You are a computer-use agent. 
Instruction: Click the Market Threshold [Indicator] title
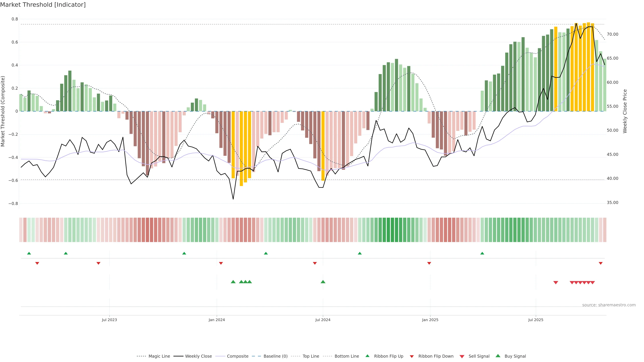click(x=43, y=5)
